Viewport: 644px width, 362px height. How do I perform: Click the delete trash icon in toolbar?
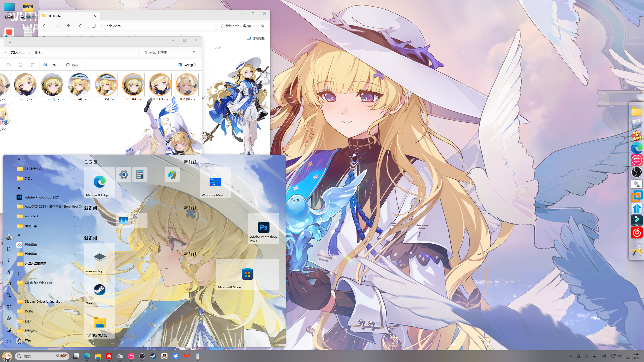click(33, 65)
